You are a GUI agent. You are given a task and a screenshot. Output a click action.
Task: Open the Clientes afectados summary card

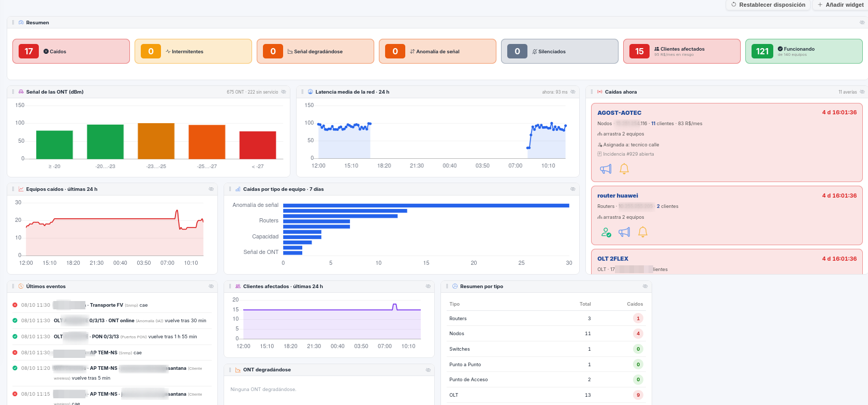682,51
